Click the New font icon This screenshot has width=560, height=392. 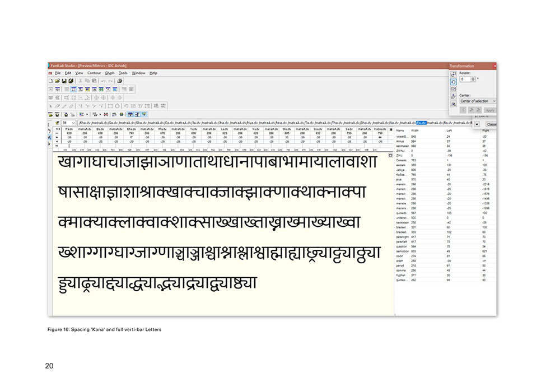[51, 81]
